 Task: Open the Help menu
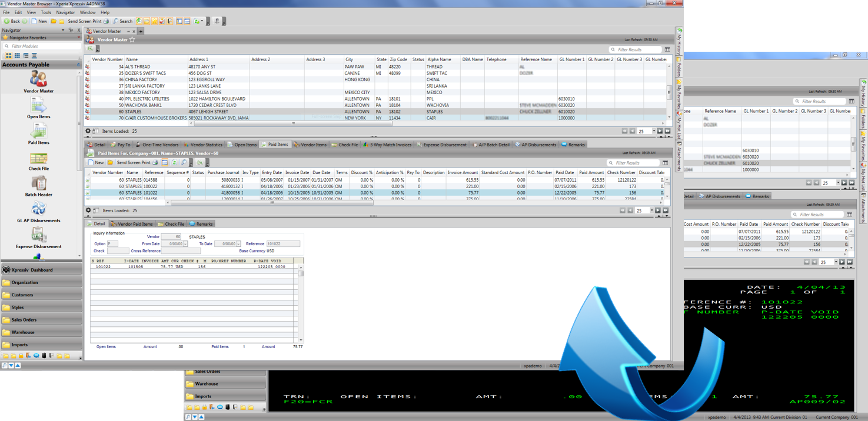(x=105, y=12)
